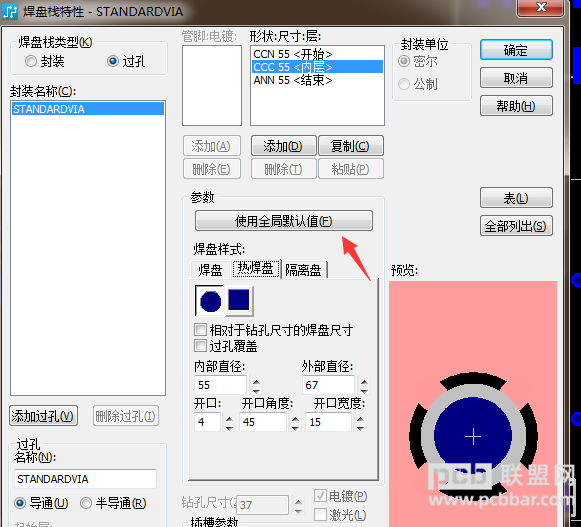581x527 pixels.
Task: Select the ANN 55 <结束> layer row
Action: click(x=317, y=80)
